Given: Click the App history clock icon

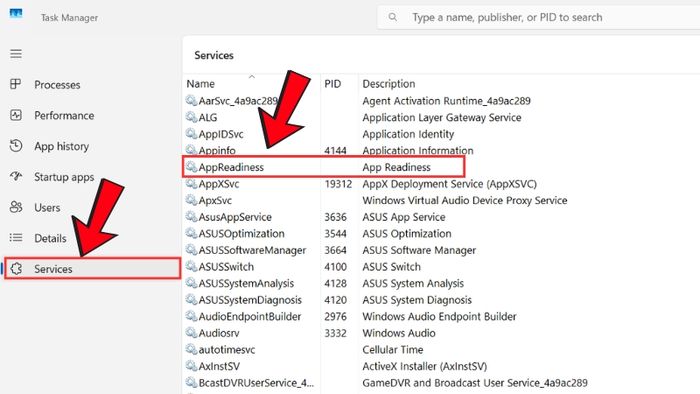Looking at the screenshot, I should pos(16,145).
